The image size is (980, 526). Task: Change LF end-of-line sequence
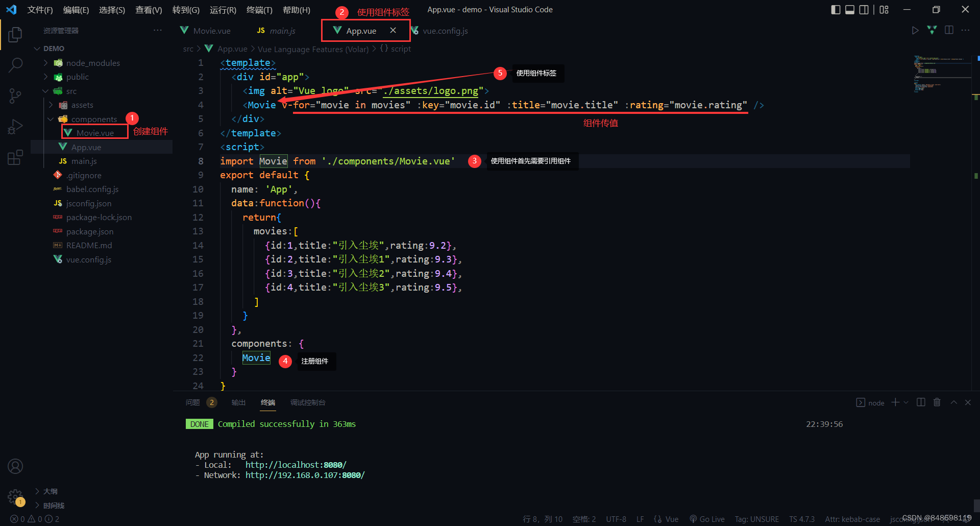tap(640, 519)
